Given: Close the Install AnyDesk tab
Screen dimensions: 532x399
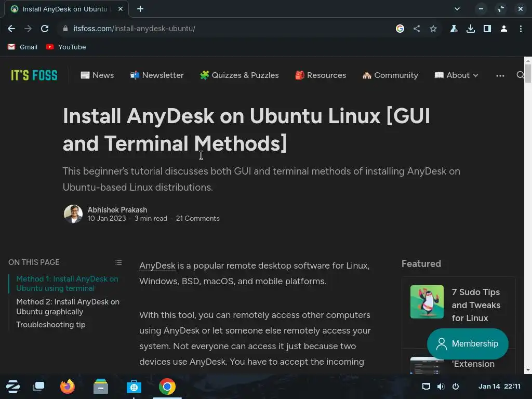Looking at the screenshot, I should (x=121, y=9).
